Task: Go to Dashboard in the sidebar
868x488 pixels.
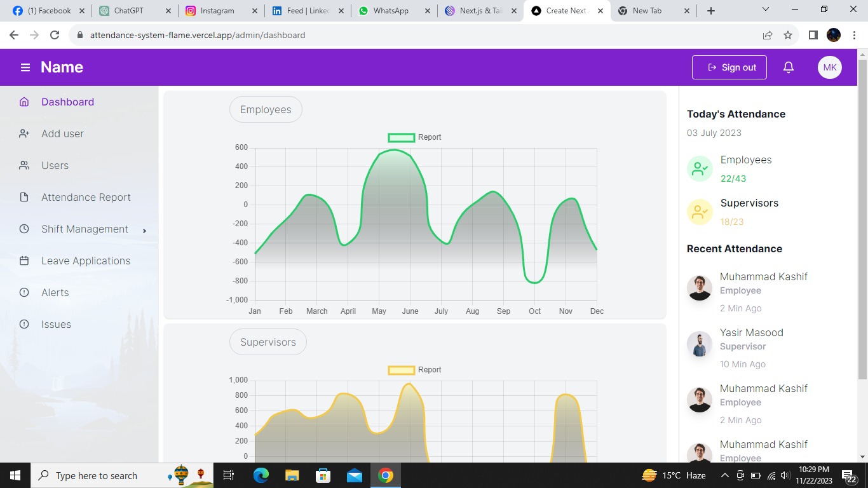Action: pos(67,102)
